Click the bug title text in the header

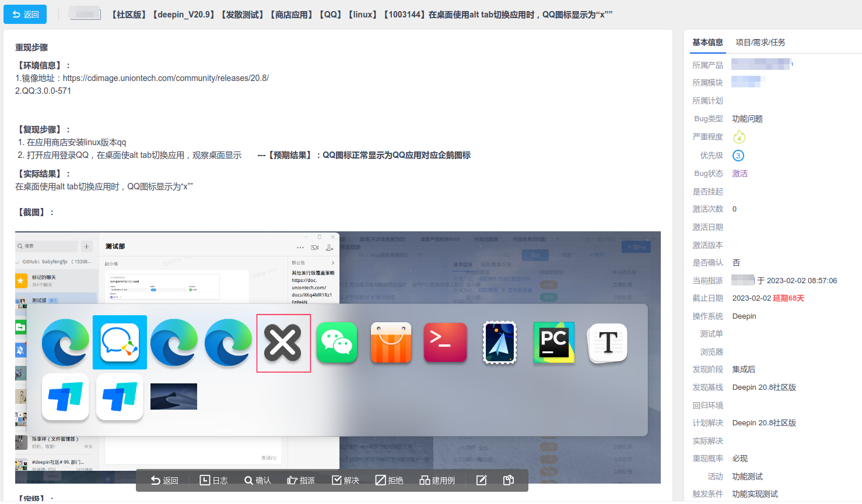[x=362, y=15]
